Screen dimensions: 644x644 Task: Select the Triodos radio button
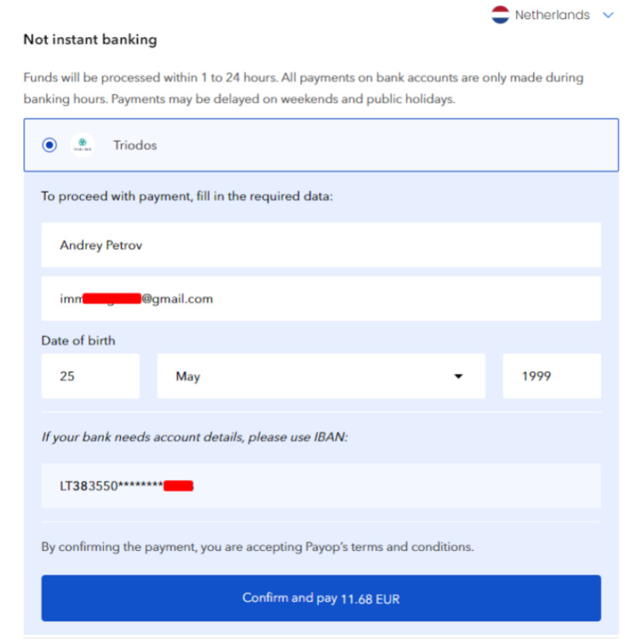[49, 145]
